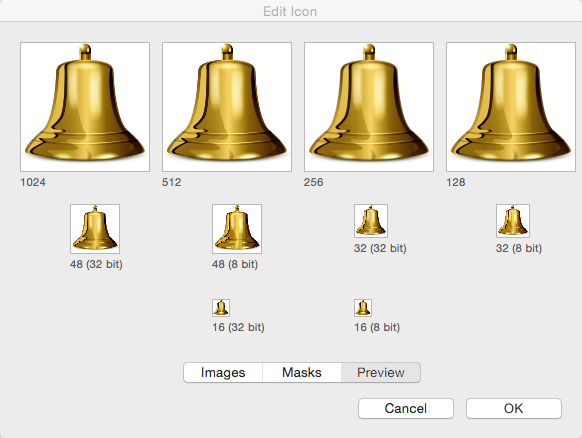This screenshot has width=582, height=438.
Task: Switch to the Preview tab
Action: [x=381, y=372]
